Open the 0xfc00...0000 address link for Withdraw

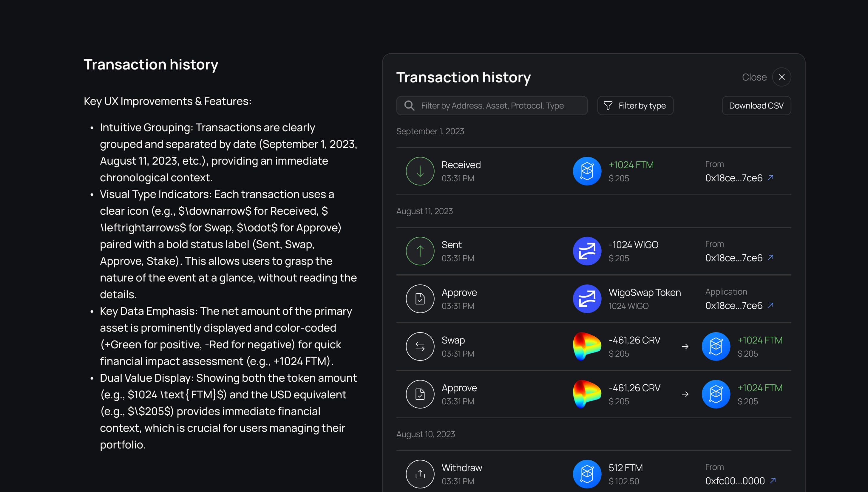coord(739,481)
